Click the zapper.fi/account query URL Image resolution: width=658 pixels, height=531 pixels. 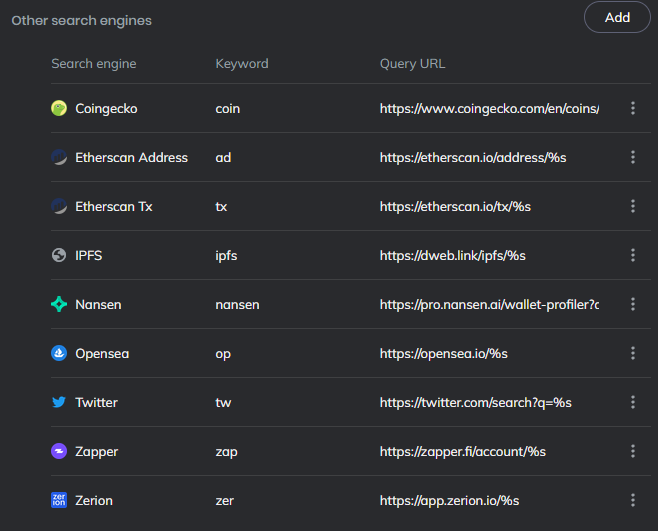[x=462, y=452]
